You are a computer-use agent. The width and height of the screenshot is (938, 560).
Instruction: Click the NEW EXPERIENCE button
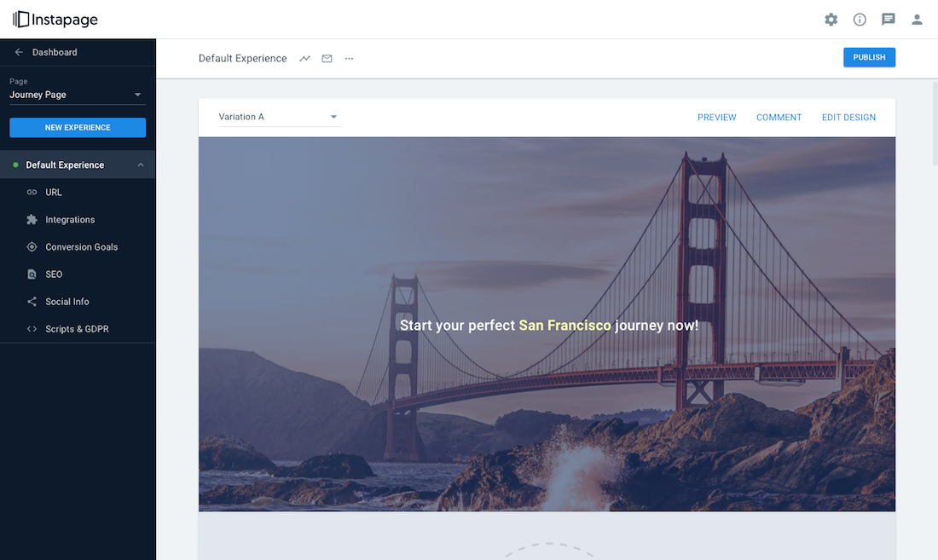point(78,127)
